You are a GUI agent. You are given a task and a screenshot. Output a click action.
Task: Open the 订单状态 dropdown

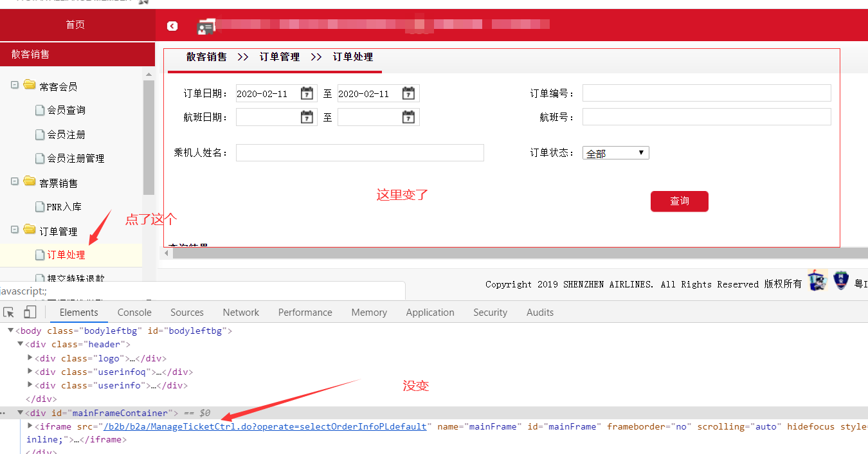click(x=615, y=153)
